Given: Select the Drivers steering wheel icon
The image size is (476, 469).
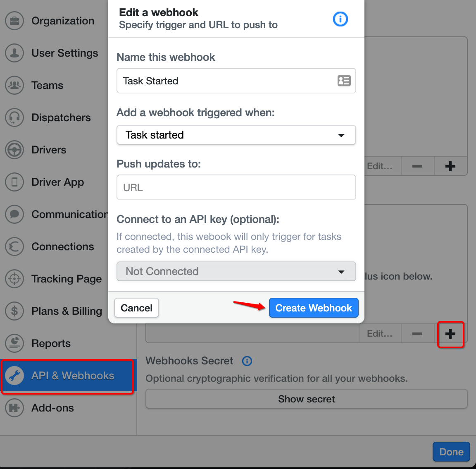Looking at the screenshot, I should coord(14,150).
